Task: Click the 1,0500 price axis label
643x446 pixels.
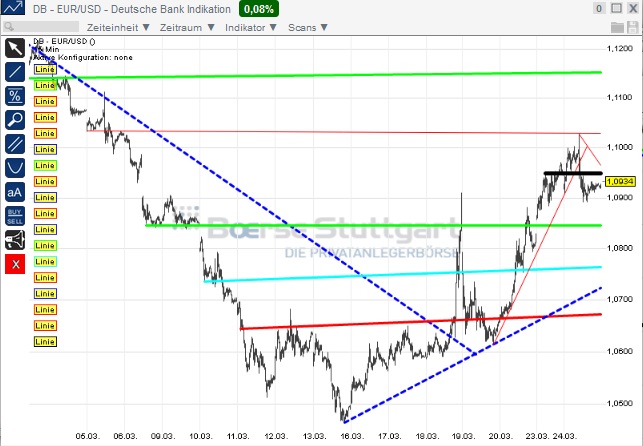Action: tap(620, 403)
